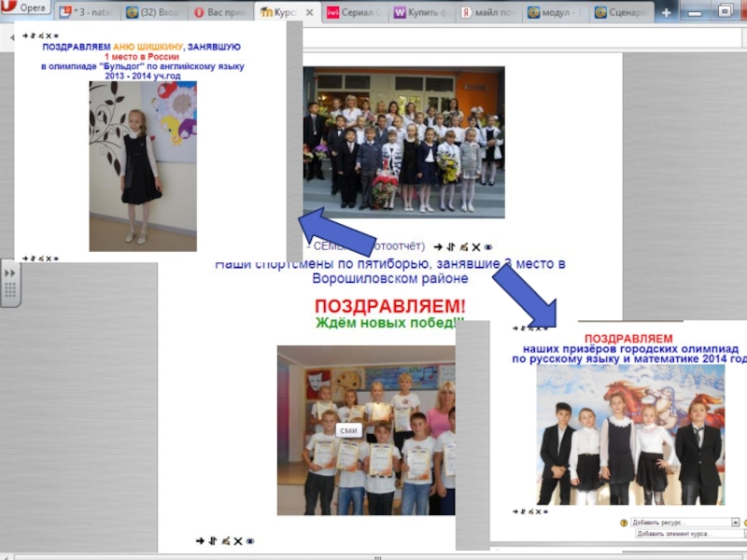Delete item with X under certificates photo
The width and height of the screenshot is (747, 560).
[x=237, y=540]
